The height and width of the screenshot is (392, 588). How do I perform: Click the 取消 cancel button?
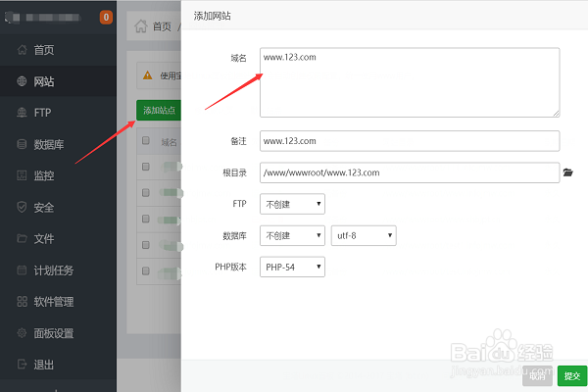537,376
